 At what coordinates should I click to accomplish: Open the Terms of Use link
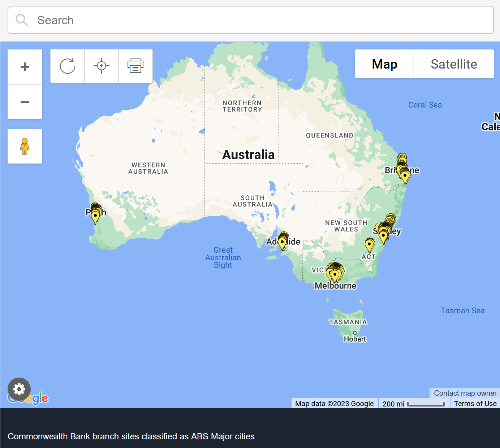(475, 404)
